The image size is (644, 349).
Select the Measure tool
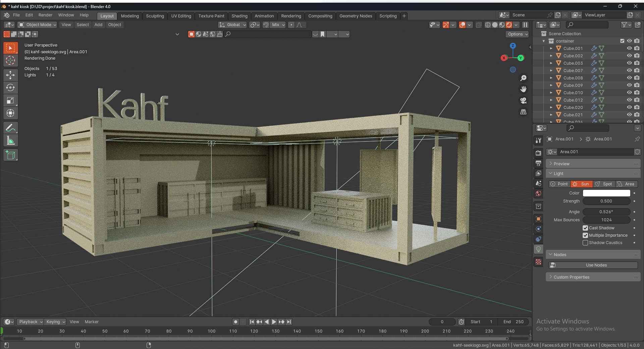(10, 141)
